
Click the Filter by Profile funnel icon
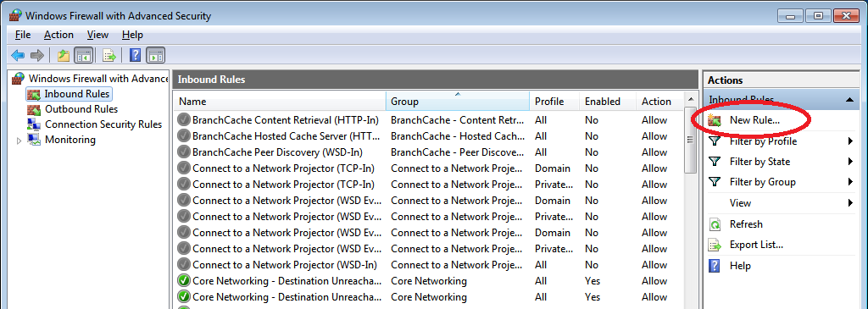[715, 141]
